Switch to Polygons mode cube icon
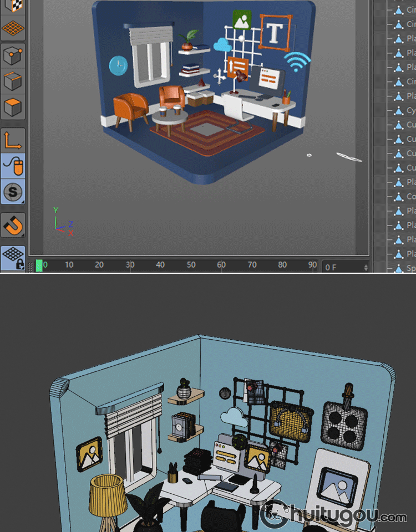Image resolution: width=416 pixels, height=532 pixels. tap(13, 107)
